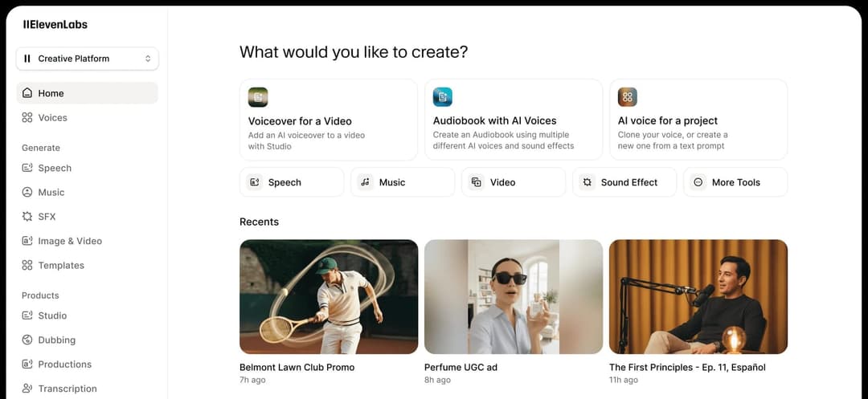Click the 'Generate' section label
The width and height of the screenshot is (868, 399).
(41, 148)
